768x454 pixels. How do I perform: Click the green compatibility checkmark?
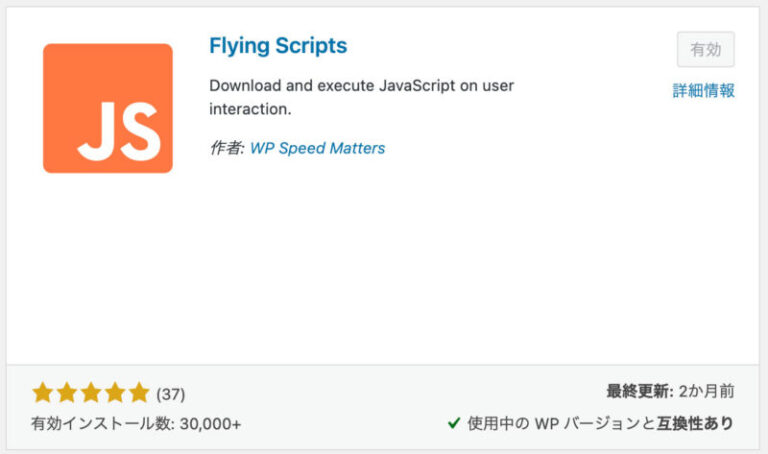453,423
